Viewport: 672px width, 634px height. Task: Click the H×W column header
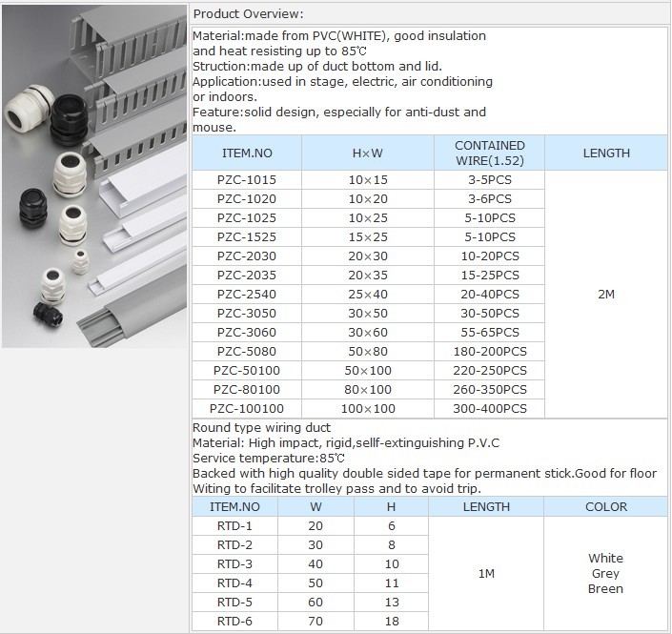[368, 153]
